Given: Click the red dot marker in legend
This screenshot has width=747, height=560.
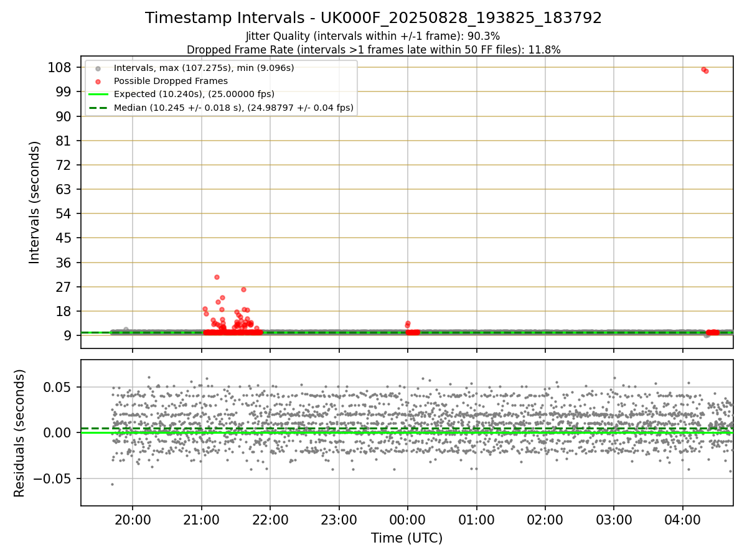Looking at the screenshot, I should [x=98, y=81].
